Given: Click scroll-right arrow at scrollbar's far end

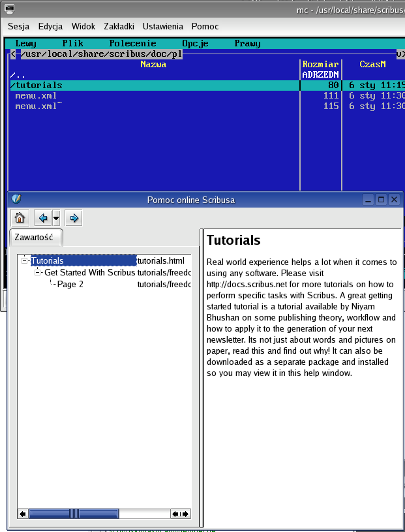Looking at the screenshot, I should pos(185,514).
